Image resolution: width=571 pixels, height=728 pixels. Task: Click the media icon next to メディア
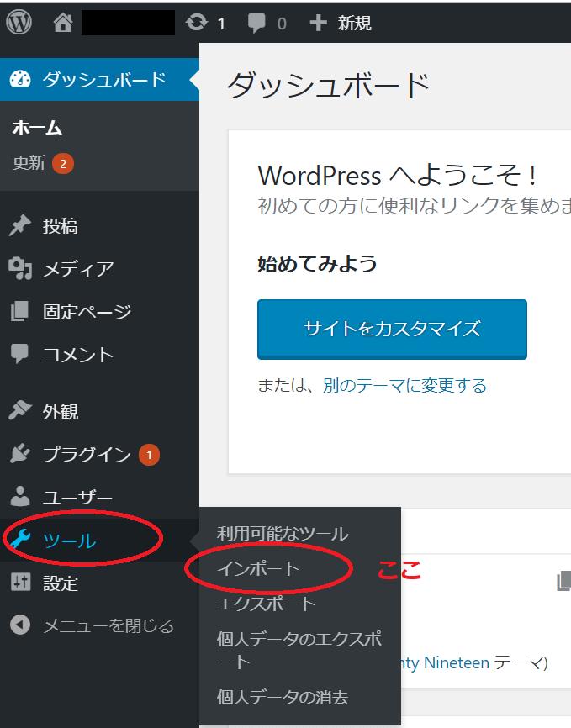click(20, 268)
